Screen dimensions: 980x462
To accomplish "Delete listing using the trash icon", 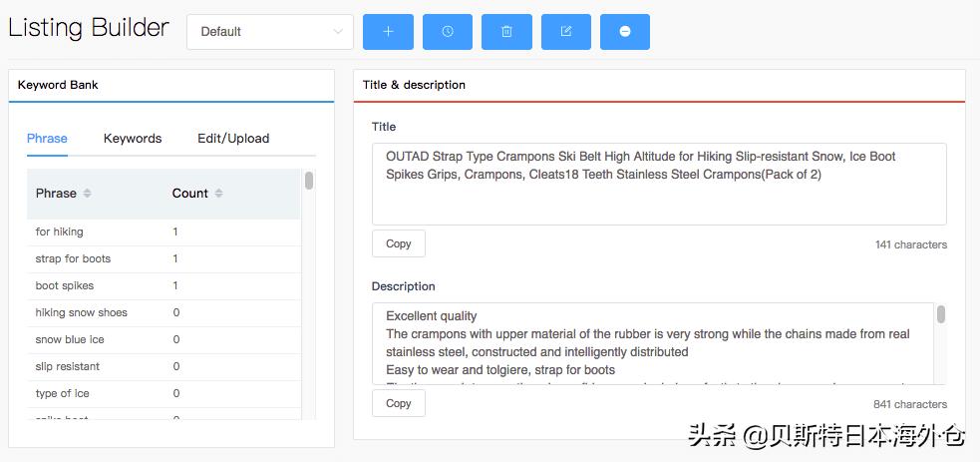I will pyautogui.click(x=506, y=32).
